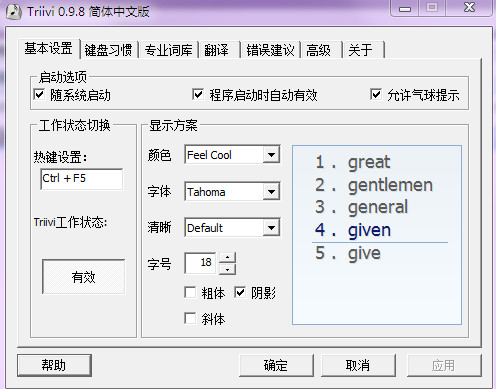
Task: Click the 字号 value field showing 18
Action: coord(201,263)
